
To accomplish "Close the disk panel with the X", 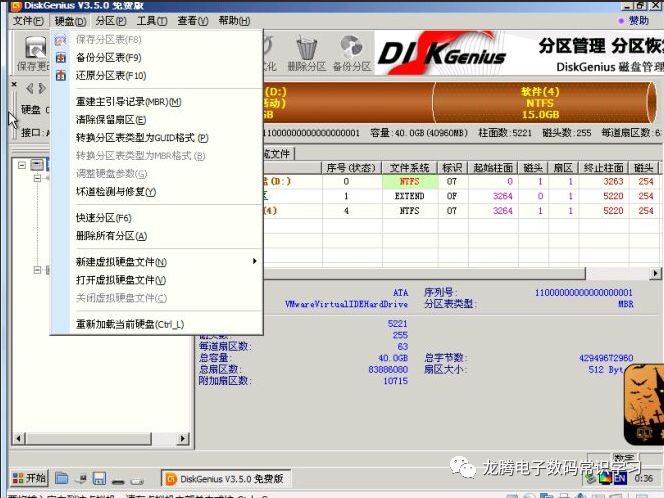I will [14, 84].
